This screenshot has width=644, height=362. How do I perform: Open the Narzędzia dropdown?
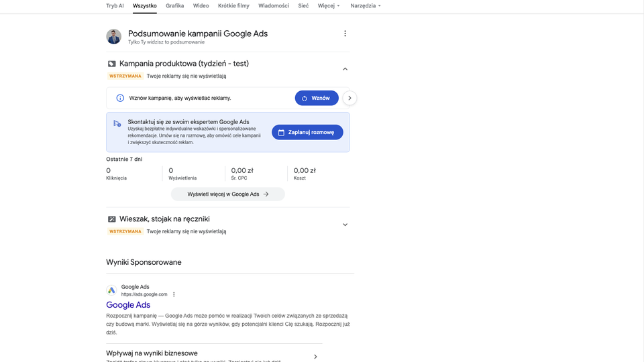coord(366,6)
